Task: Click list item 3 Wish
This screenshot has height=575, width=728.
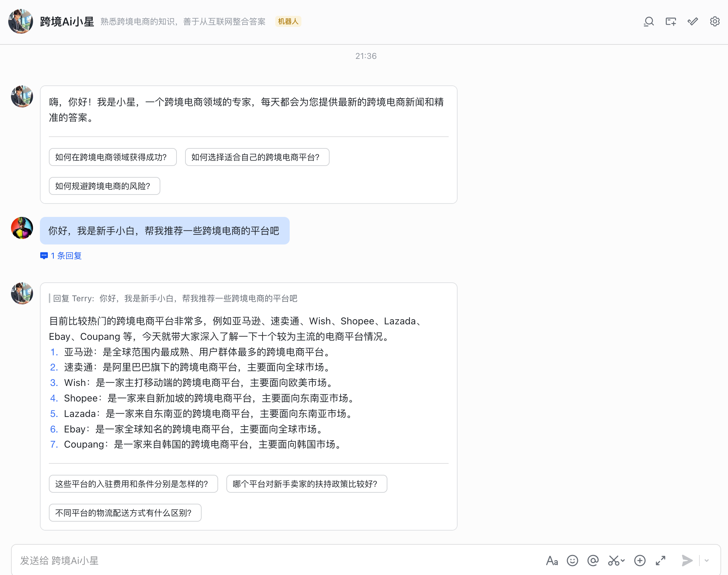Action: pos(192,383)
